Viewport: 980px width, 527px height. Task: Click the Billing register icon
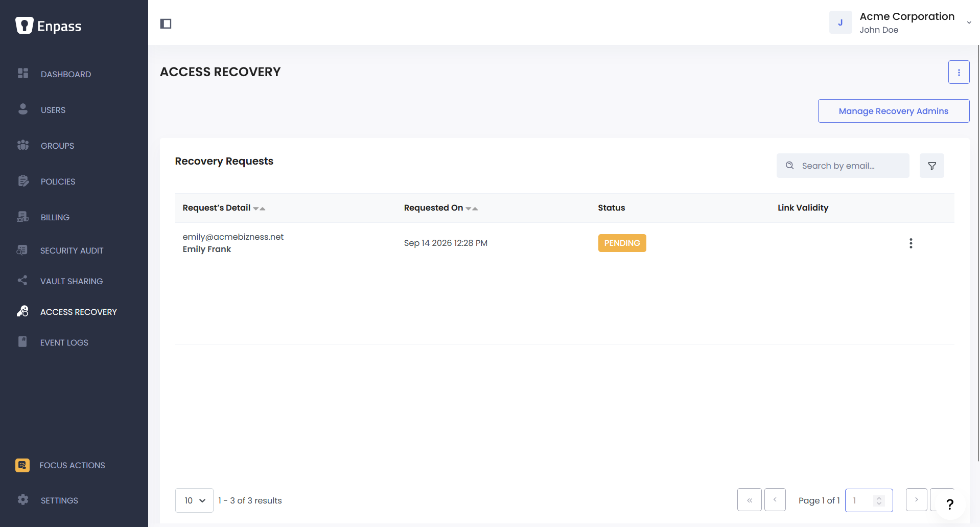click(x=23, y=217)
